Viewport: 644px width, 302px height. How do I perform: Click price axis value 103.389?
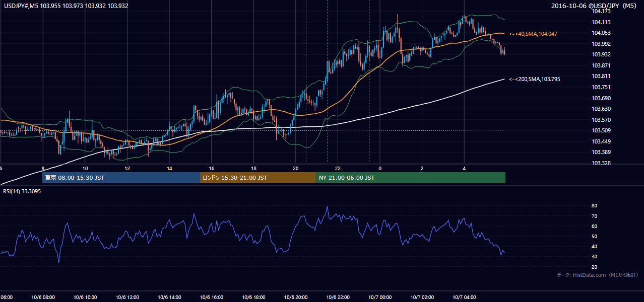click(x=601, y=152)
